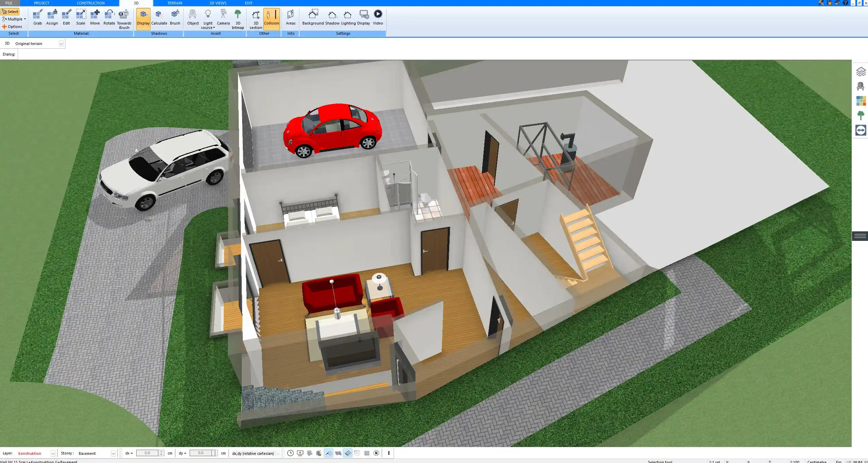The width and height of the screenshot is (868, 463).
Task: Insert a 3D section
Action: pos(255,19)
